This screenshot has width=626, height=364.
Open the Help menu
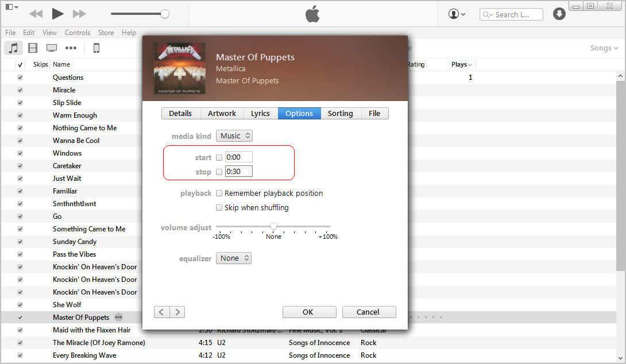click(x=129, y=33)
